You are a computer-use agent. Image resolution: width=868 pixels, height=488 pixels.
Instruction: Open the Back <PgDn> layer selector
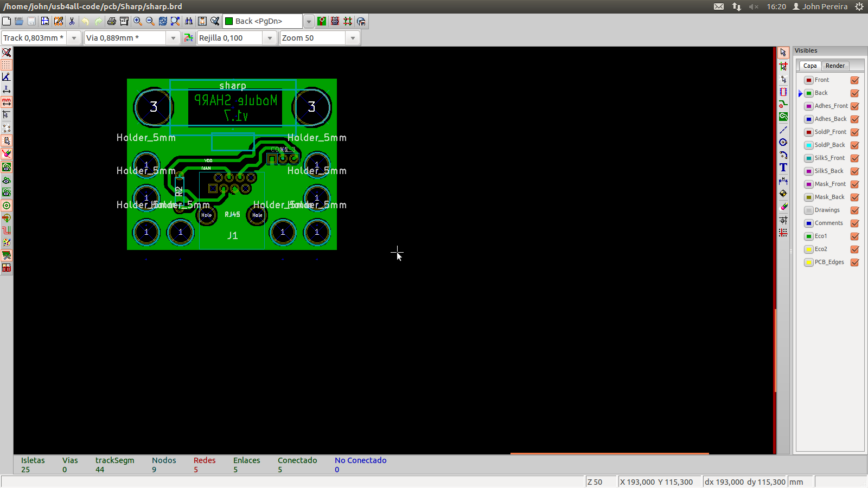pos(309,21)
